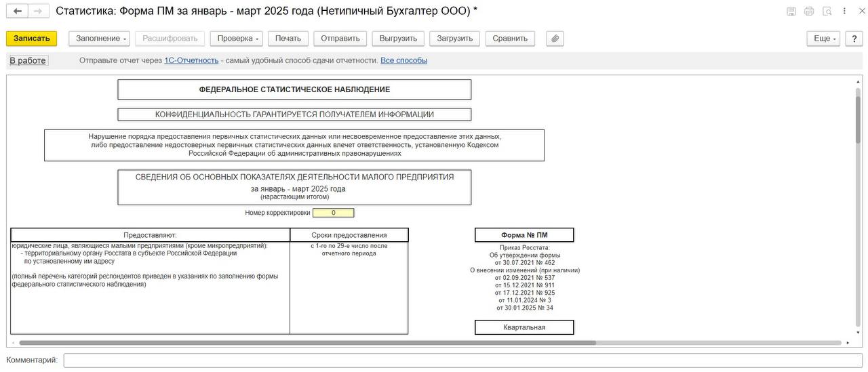The height and width of the screenshot is (372, 868).
Task: Click the Выгрузить button
Action: click(399, 39)
